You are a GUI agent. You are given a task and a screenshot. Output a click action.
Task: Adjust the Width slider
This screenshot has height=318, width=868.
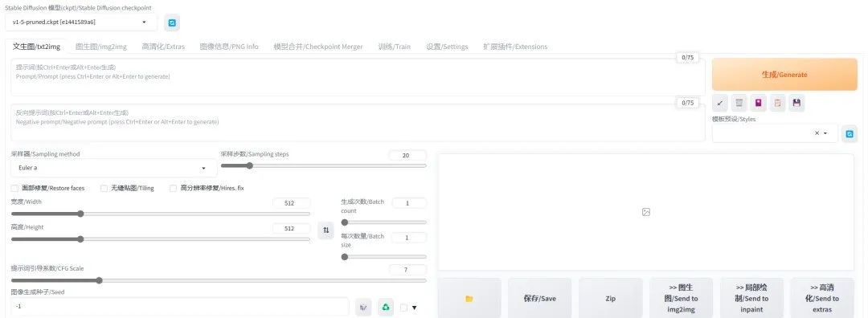[161, 214]
